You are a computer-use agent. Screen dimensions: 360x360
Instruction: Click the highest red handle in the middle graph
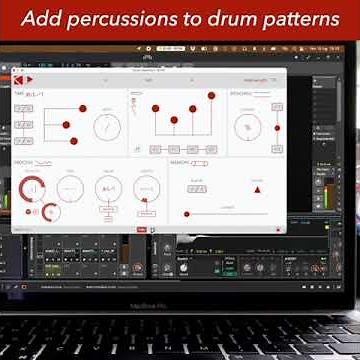(211, 96)
